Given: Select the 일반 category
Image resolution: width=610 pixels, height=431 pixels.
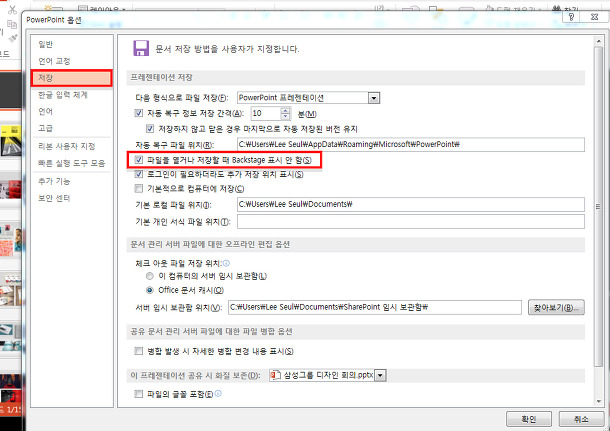Looking at the screenshot, I should point(46,44).
